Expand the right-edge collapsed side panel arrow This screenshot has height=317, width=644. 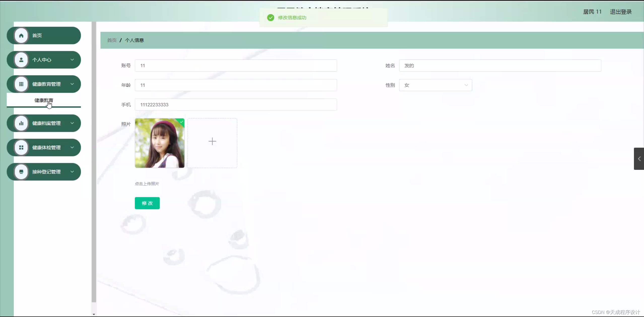pos(639,159)
